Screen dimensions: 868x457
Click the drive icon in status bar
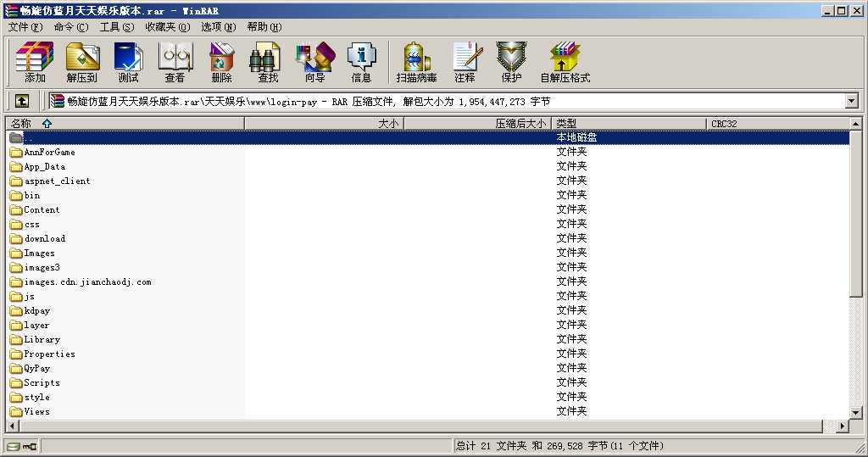click(x=14, y=446)
